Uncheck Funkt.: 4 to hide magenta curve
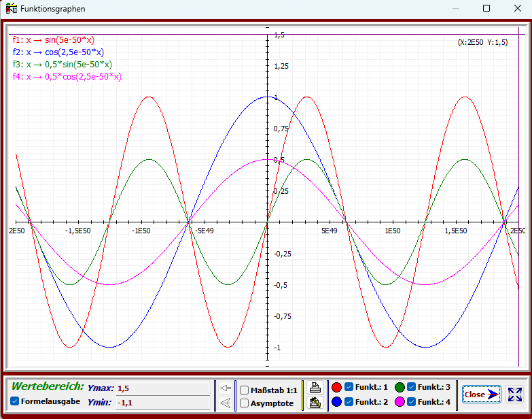This screenshot has width=532, height=419. (x=411, y=402)
